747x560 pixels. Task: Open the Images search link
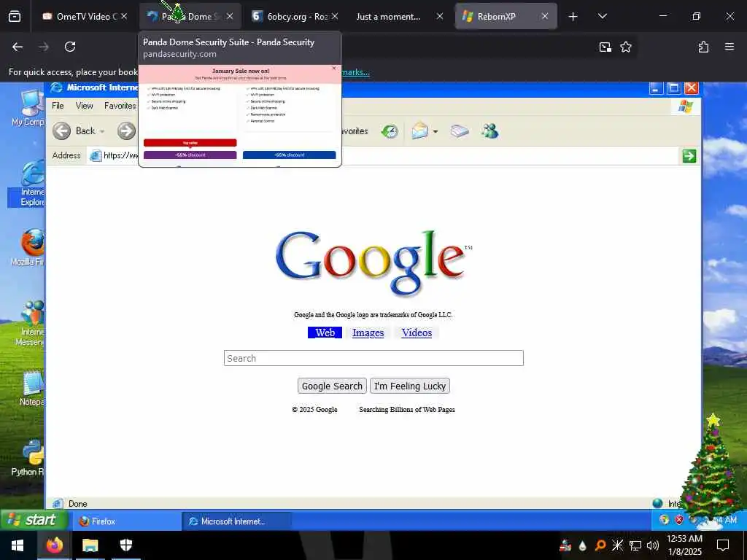pyautogui.click(x=368, y=332)
